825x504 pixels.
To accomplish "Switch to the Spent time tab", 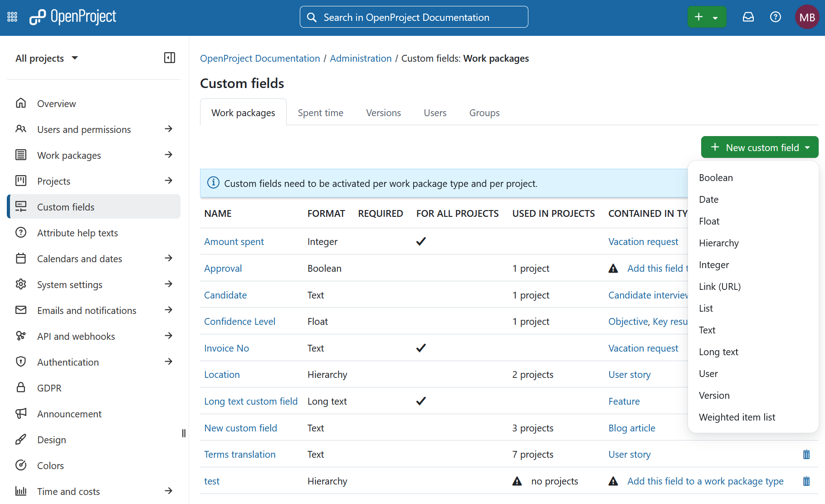I will pos(320,113).
